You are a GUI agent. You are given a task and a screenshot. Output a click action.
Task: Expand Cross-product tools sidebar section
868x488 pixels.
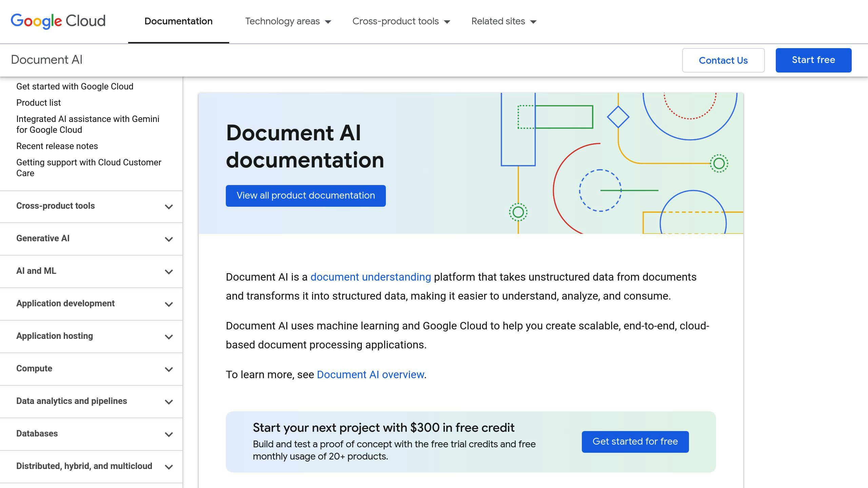91,206
